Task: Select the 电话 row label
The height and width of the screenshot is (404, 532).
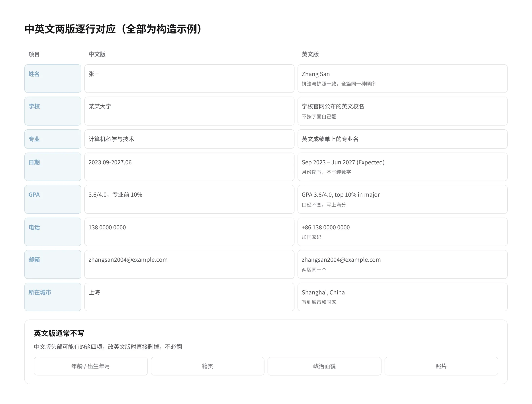Action: (53, 232)
